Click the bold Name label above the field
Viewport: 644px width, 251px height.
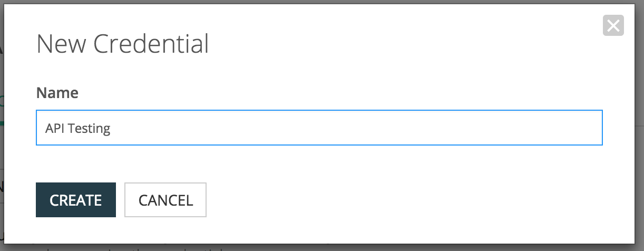point(57,93)
